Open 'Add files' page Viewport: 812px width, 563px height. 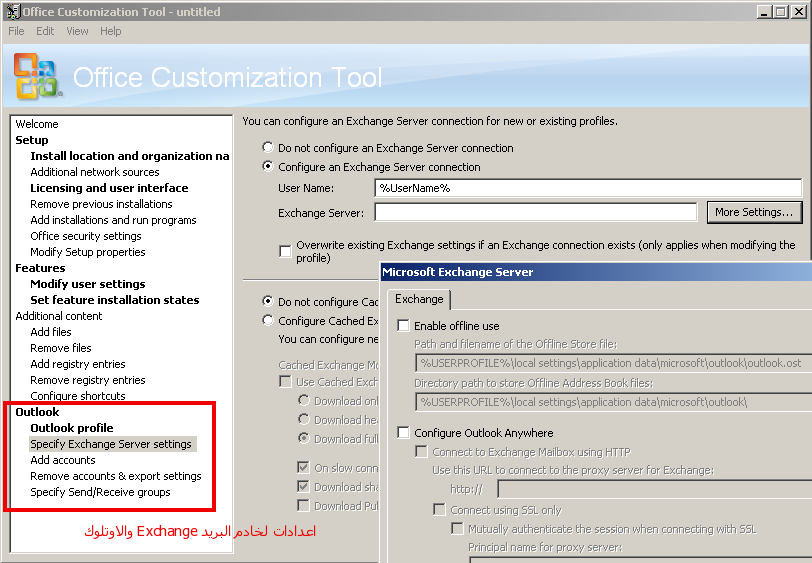point(51,332)
